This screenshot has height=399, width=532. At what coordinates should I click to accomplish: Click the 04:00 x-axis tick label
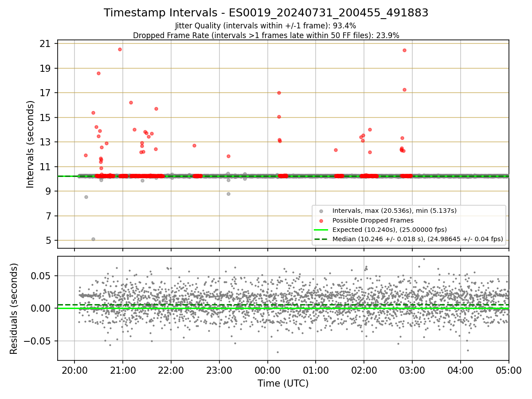(x=461, y=370)
